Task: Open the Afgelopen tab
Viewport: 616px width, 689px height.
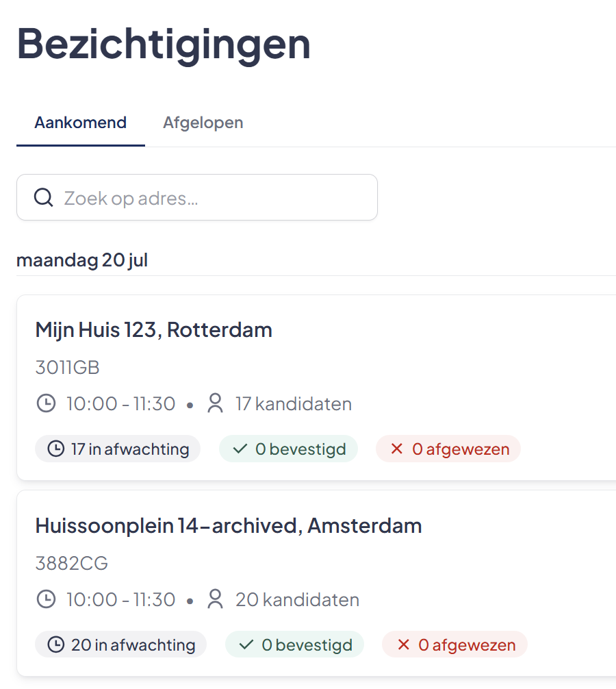Action: pyautogui.click(x=203, y=123)
